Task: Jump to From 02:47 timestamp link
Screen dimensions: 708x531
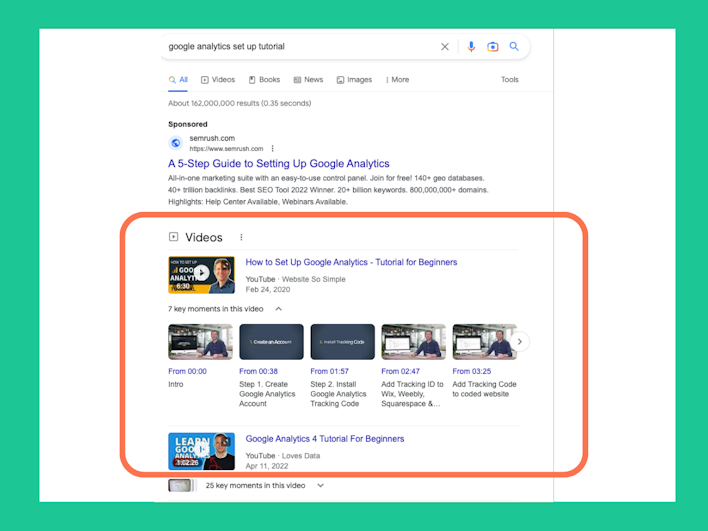Action: coord(401,371)
